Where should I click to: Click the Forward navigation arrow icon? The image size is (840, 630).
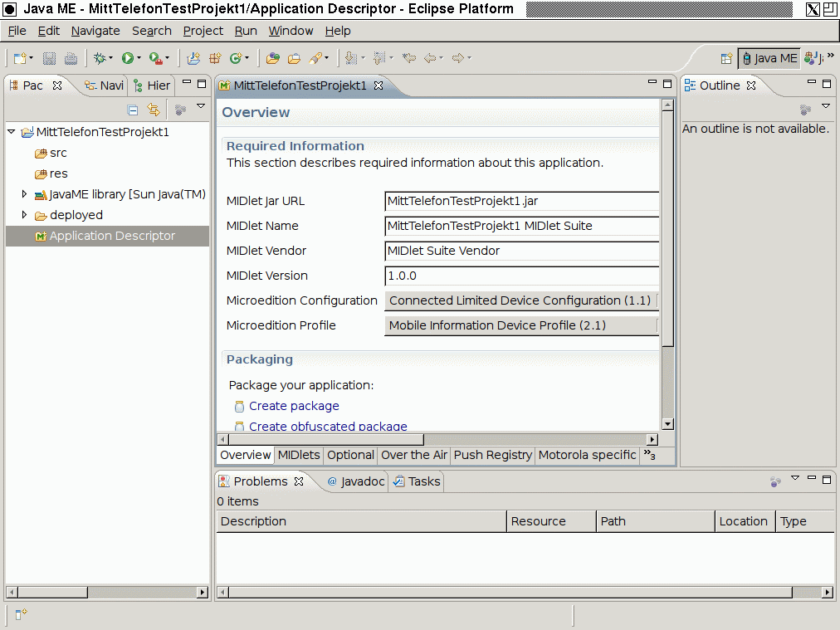[x=458, y=58]
